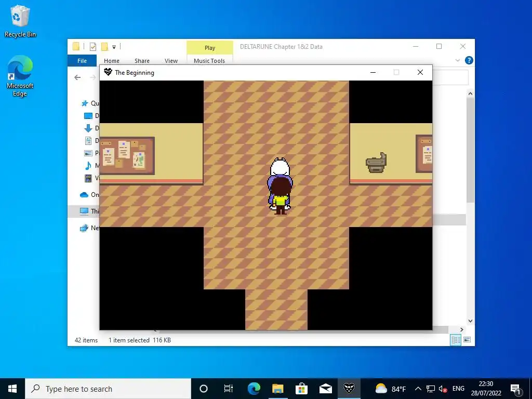Screen dimensions: 532x399
Task: Select the Play contextual tab
Action: coord(210,48)
